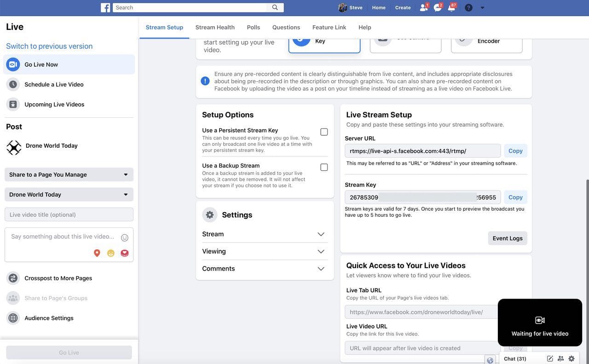Click the emoji smiley in post box
Screen dimensions: 589x364
pyautogui.click(x=125, y=237)
